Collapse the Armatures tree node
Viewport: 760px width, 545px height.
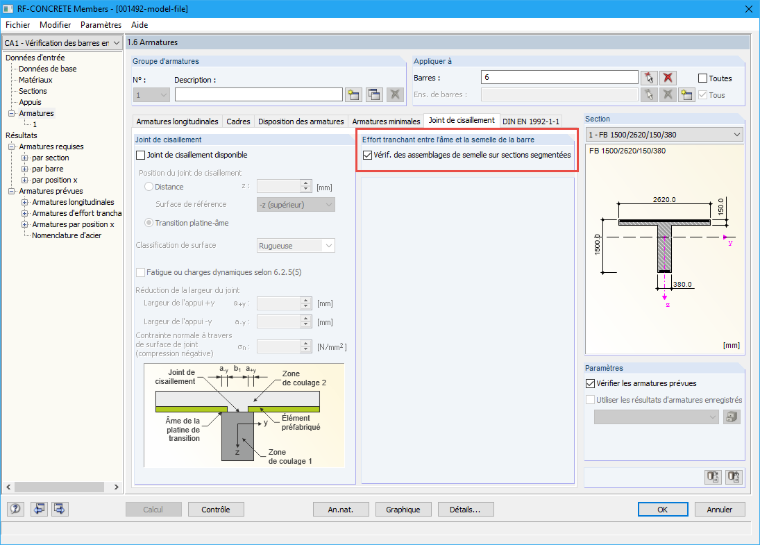click(x=12, y=113)
